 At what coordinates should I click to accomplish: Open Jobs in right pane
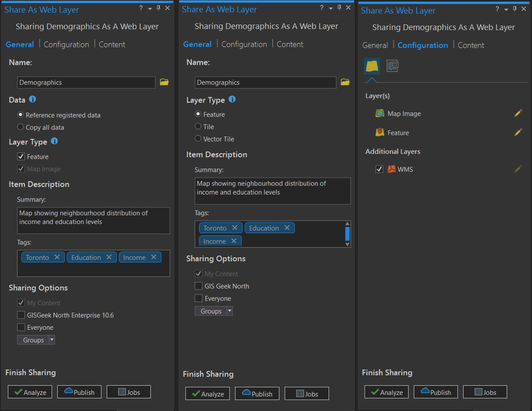(485, 392)
